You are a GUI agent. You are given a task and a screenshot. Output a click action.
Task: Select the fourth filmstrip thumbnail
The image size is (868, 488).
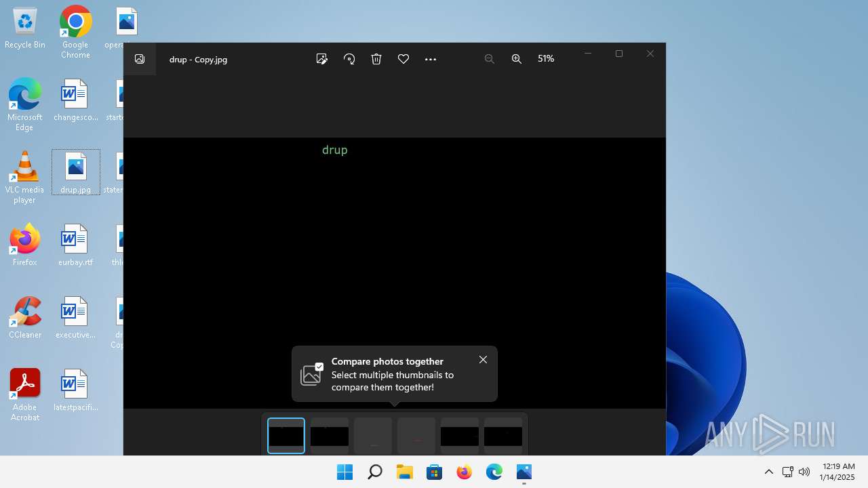pos(416,435)
